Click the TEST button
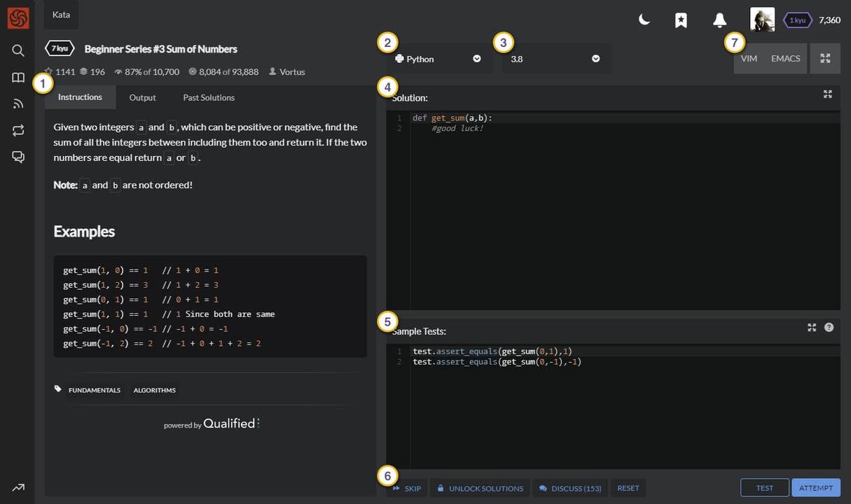The width and height of the screenshot is (851, 504). click(x=764, y=488)
